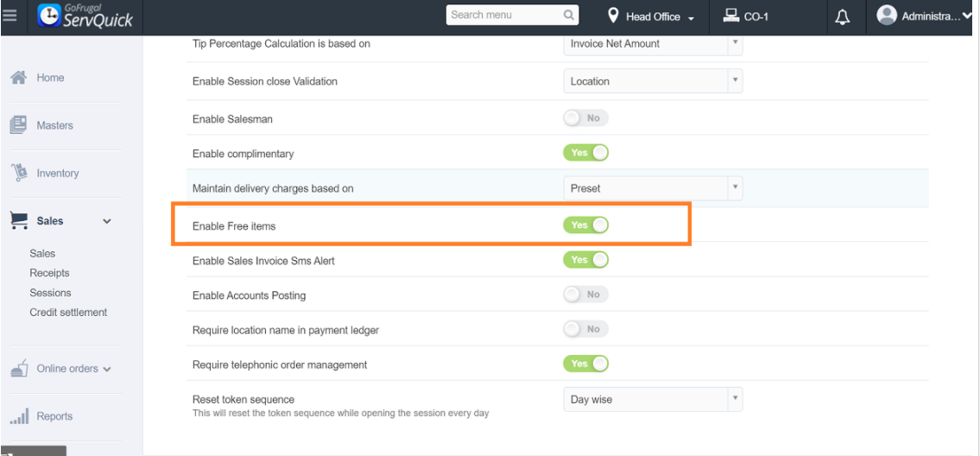This screenshot has width=980, height=456.
Task: Click the Inventory sidebar icon
Action: point(16,173)
